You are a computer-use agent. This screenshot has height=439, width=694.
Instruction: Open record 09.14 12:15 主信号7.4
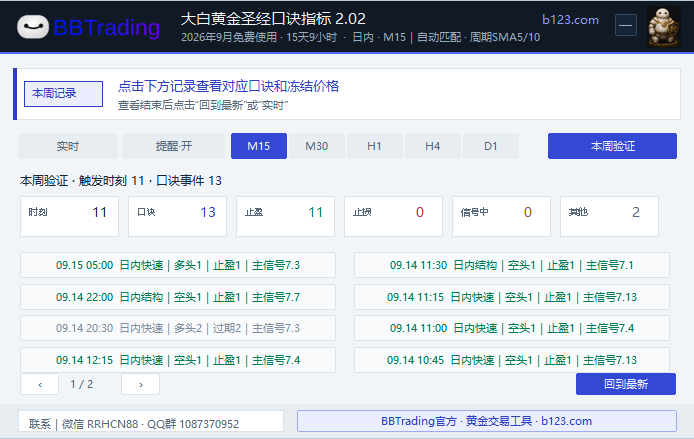(x=178, y=360)
